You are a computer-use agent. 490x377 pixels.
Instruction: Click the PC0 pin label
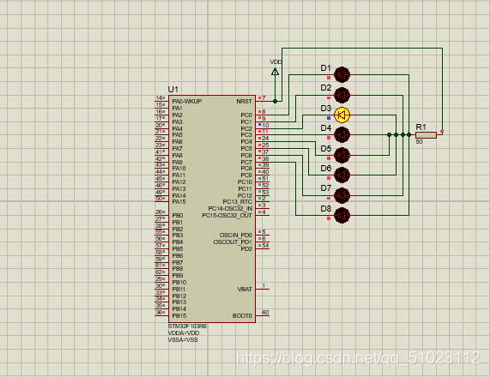[x=246, y=115]
